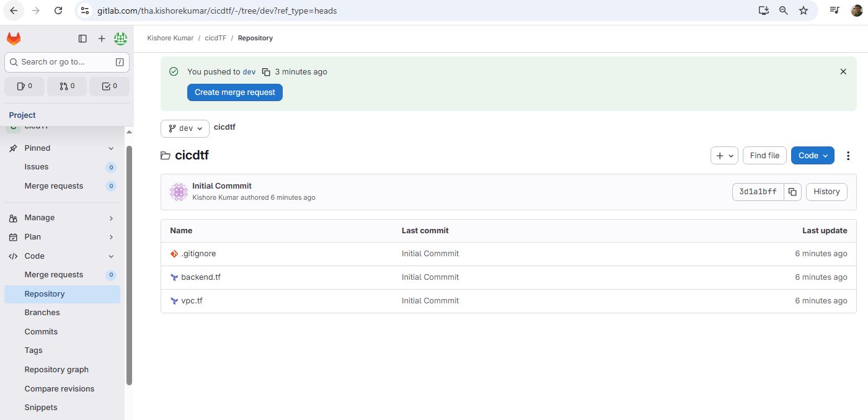Expand the Code clone dropdown
Viewport: 868px width, 420px height.
tap(812, 156)
